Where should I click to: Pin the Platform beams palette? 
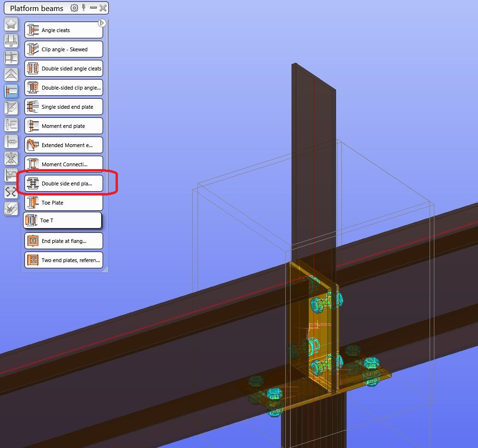tap(84, 8)
